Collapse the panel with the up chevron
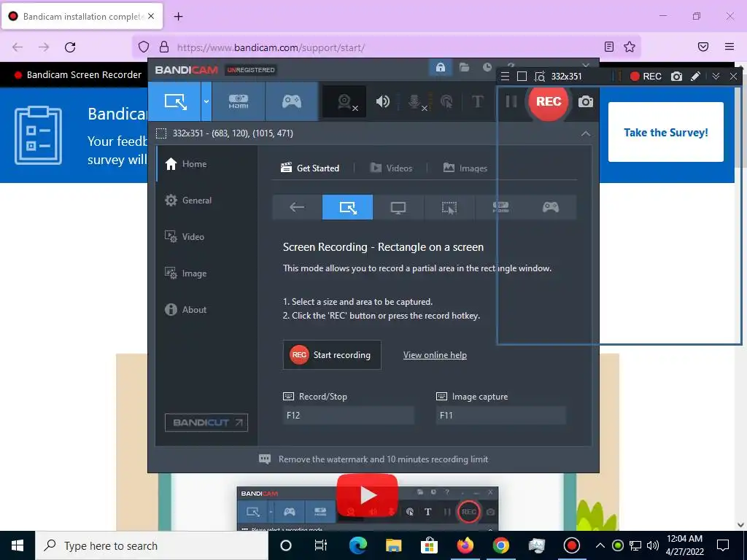747x560 pixels. click(586, 134)
